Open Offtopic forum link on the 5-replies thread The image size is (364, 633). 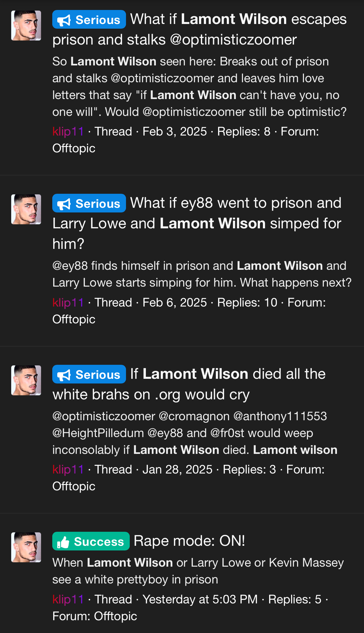pyautogui.click(x=115, y=616)
